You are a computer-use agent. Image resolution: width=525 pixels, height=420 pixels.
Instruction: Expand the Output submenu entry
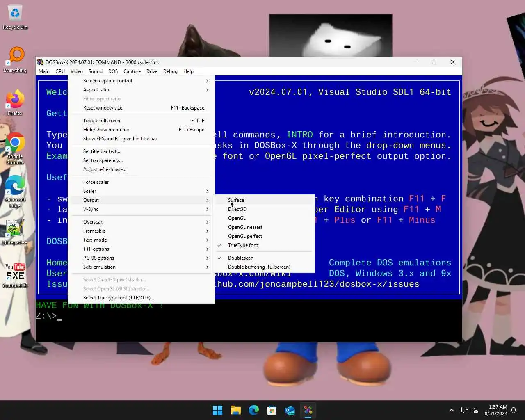tap(141, 200)
